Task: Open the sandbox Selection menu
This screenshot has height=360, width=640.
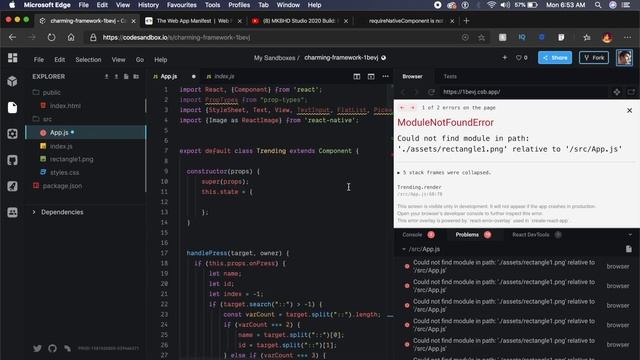Action: (x=88, y=60)
